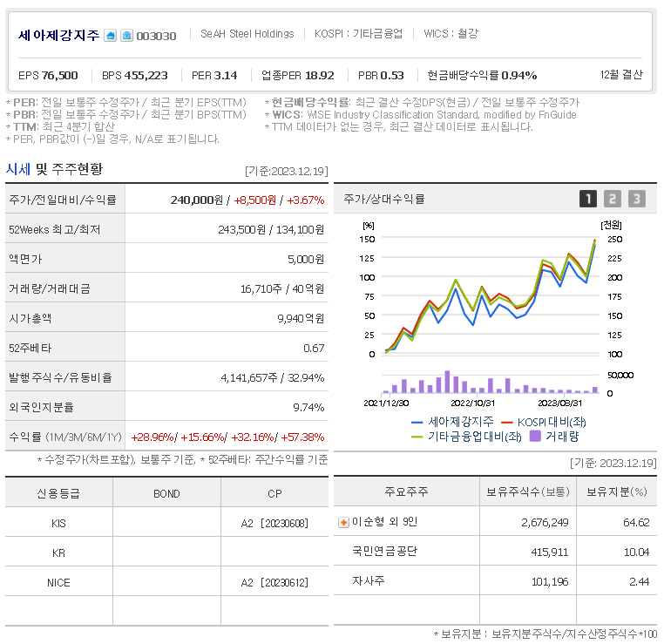The image size is (664, 644).
Task: Click the price chart plot area
Action: tap(491, 296)
